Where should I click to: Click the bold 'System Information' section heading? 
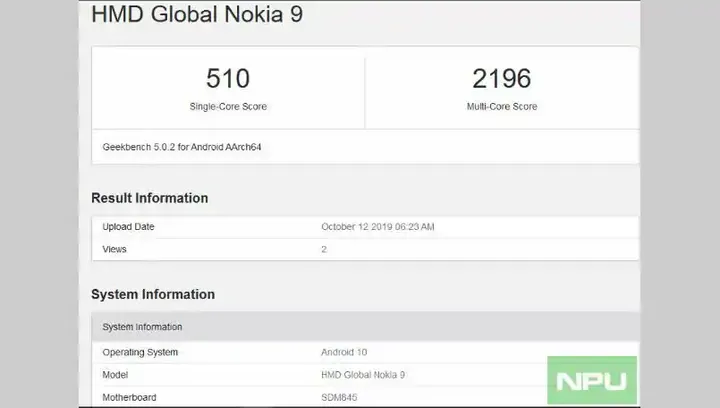153,294
